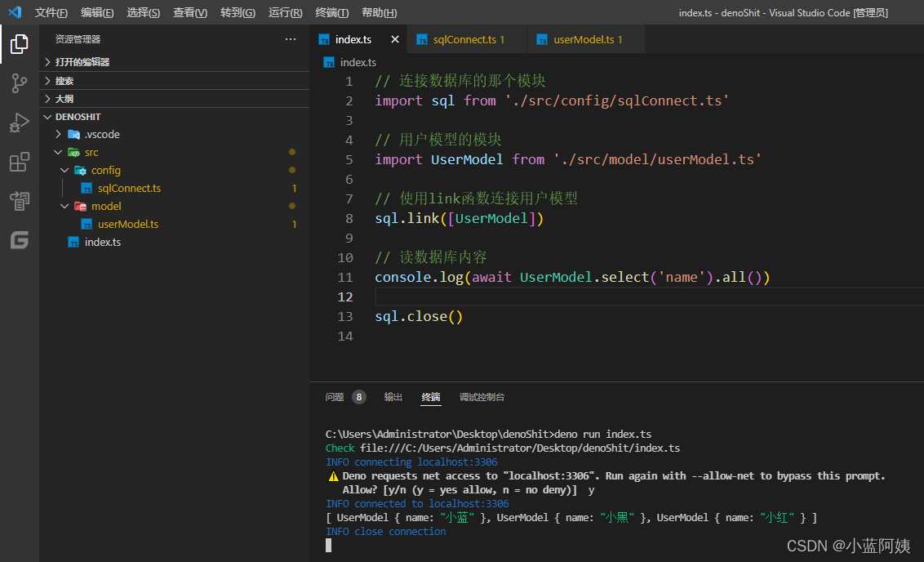The width and height of the screenshot is (924, 562).
Task: Collapse the DENOSHIT project section
Action: point(47,117)
